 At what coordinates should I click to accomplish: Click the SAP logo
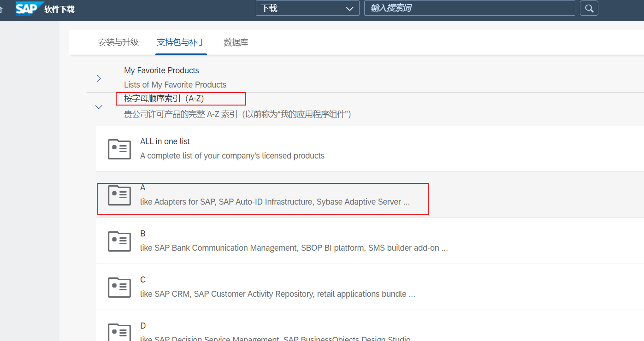point(29,8)
